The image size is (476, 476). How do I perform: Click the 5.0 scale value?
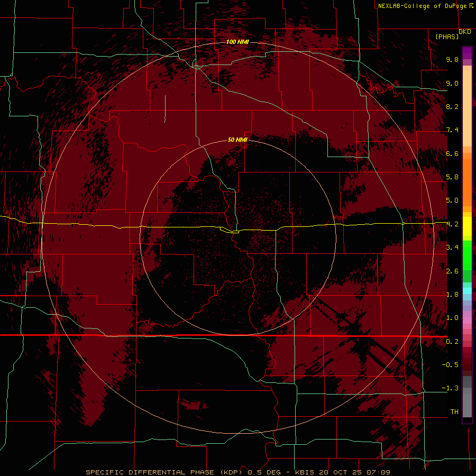(x=452, y=200)
